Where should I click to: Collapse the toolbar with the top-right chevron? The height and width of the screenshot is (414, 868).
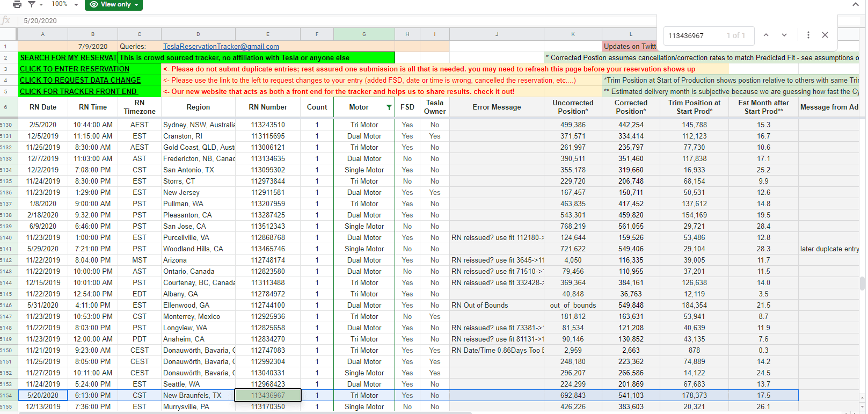click(856, 4)
